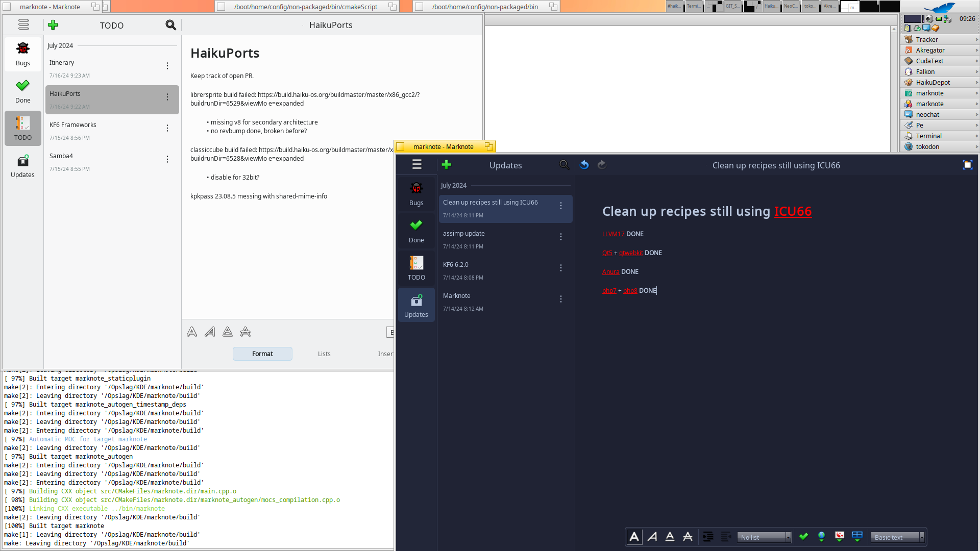Viewport: 980px width, 551px height.
Task: Toggle underline in light Format toolbar
Action: (228, 332)
